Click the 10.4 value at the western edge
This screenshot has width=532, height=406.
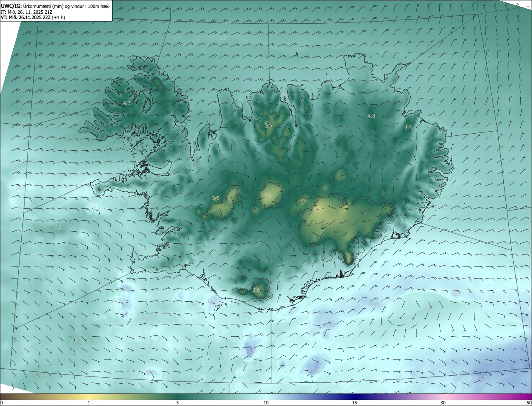click(21, 188)
